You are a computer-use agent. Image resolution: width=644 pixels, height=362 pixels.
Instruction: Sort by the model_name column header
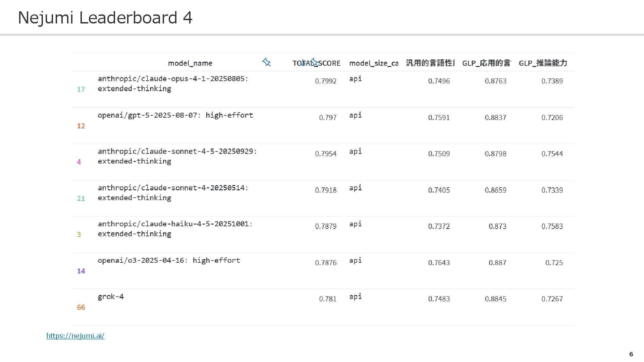190,63
